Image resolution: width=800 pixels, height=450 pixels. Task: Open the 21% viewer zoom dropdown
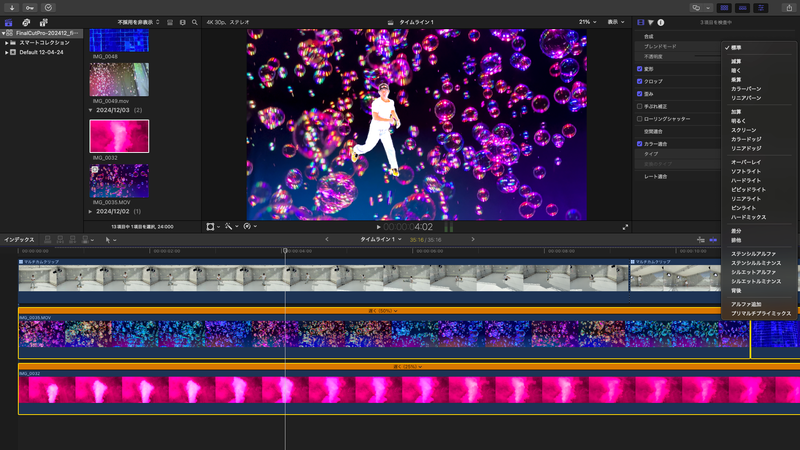click(587, 22)
